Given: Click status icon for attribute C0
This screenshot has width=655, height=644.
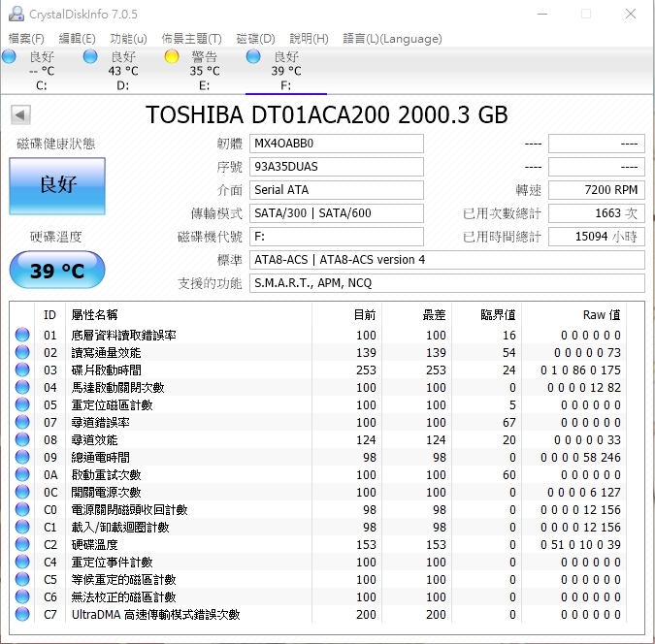Looking at the screenshot, I should point(22,509).
